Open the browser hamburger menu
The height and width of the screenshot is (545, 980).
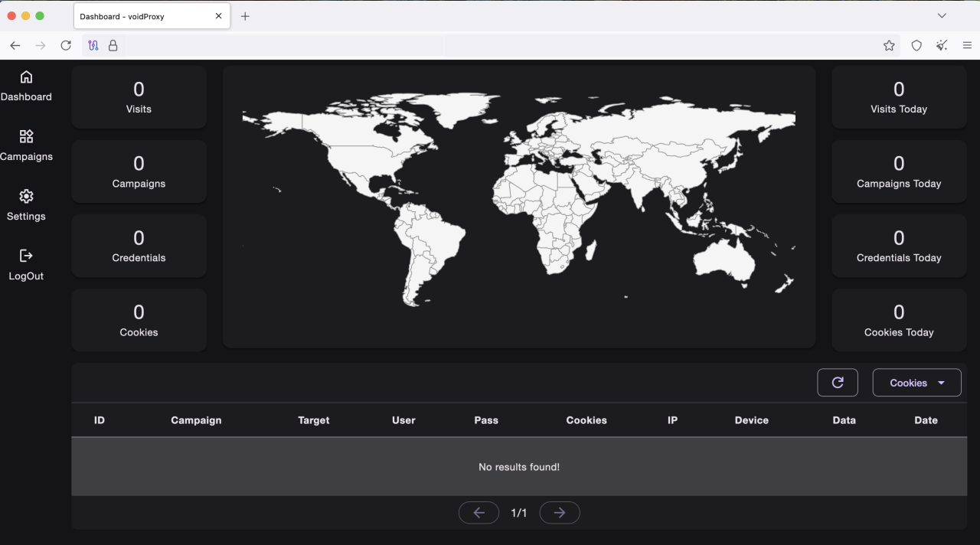click(966, 45)
